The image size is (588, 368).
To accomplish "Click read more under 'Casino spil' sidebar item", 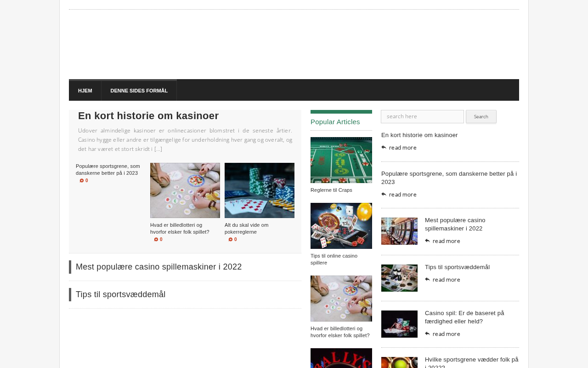I will pyautogui.click(x=447, y=334).
